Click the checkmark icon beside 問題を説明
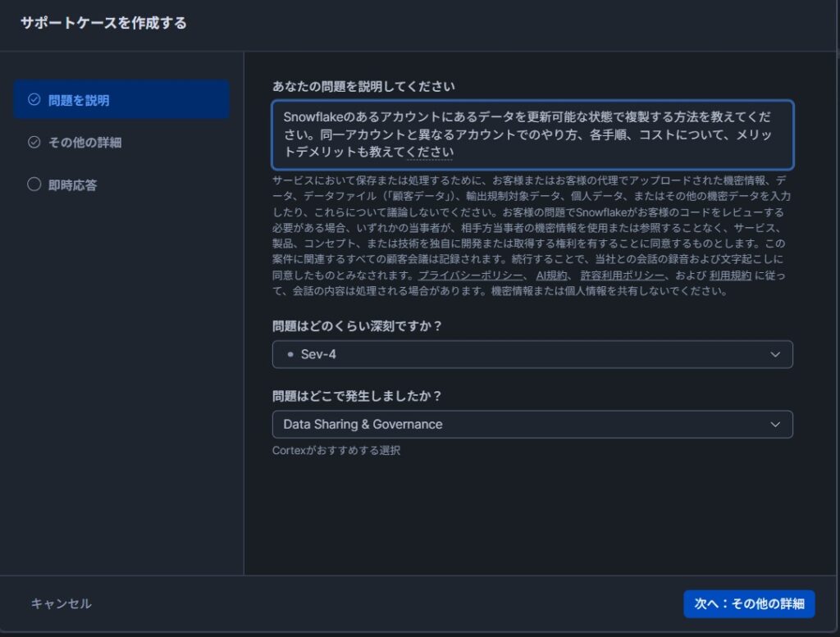Image resolution: width=840 pixels, height=637 pixels. pos(34,99)
